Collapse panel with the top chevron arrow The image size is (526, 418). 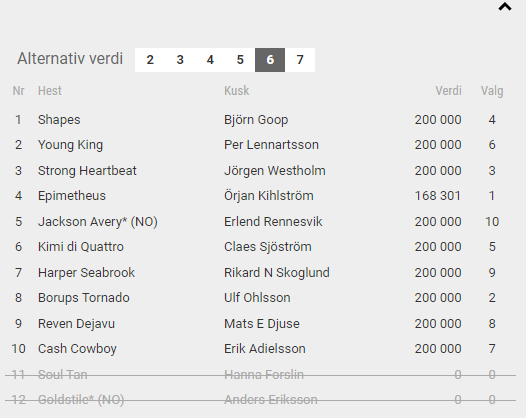tap(505, 7)
